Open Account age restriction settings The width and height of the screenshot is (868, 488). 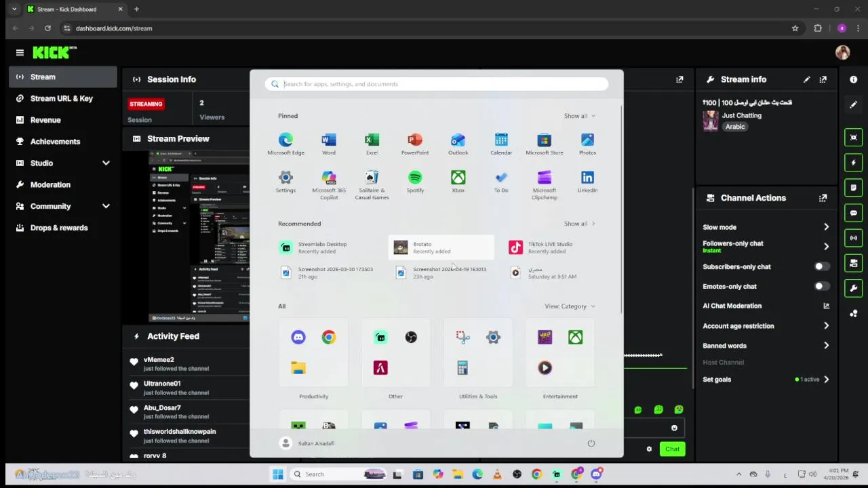pyautogui.click(x=766, y=326)
